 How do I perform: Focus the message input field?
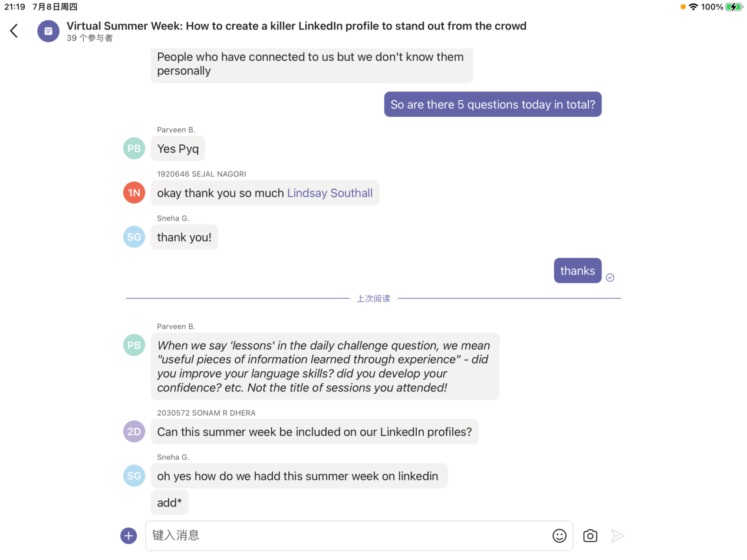(348, 536)
